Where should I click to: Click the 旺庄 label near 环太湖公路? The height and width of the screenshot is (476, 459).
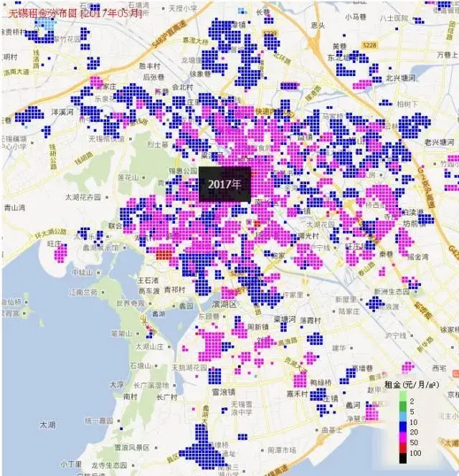[x=54, y=244]
